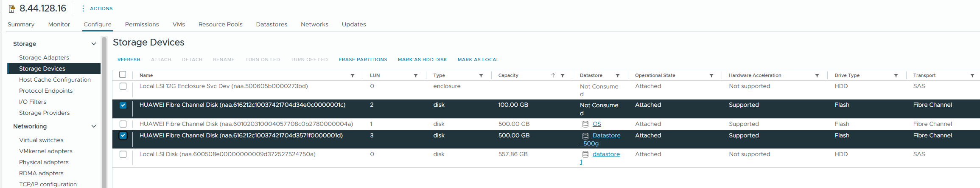This screenshot has height=188, width=980.
Task: Open Host Cache Configuration
Action: pyautogui.click(x=55, y=80)
